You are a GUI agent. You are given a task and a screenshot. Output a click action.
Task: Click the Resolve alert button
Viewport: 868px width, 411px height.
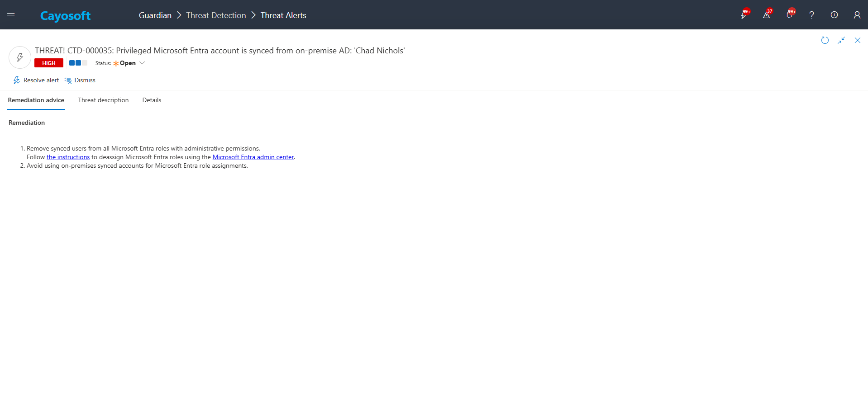(36, 80)
